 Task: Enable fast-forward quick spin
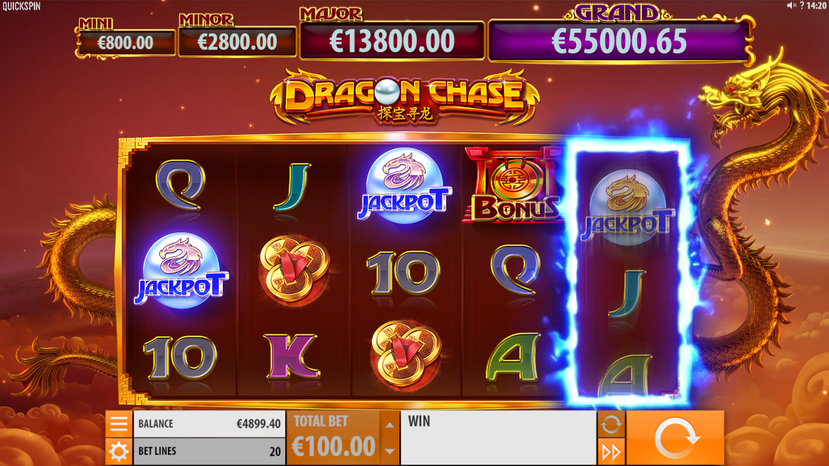point(611,452)
